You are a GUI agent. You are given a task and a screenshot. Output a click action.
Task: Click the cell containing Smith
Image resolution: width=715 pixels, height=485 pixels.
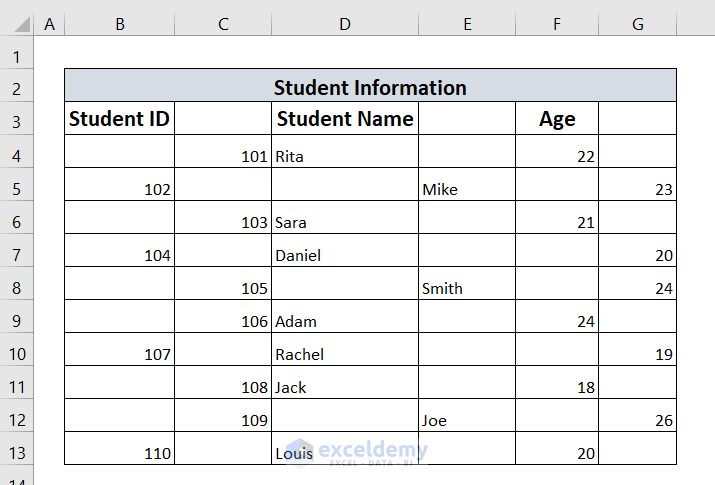467,288
